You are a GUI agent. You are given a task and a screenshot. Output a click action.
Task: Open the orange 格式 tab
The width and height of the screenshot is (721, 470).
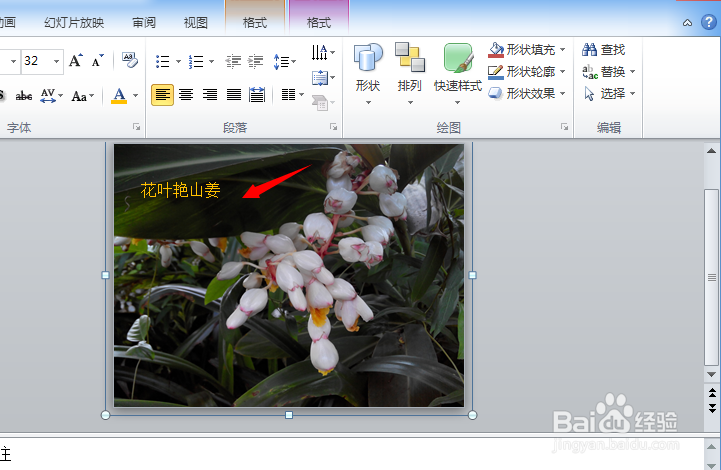255,23
